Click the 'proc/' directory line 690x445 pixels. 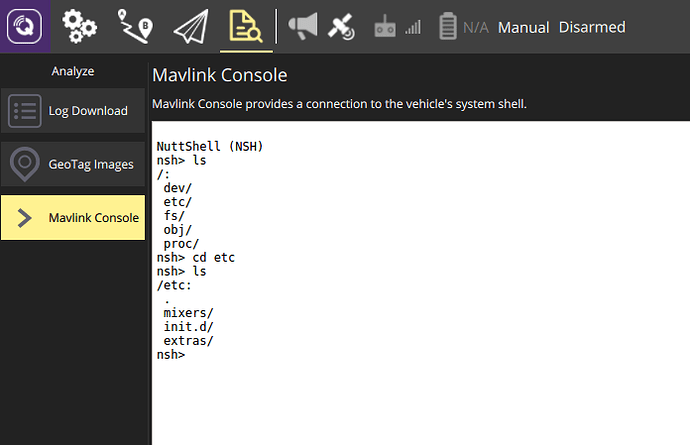point(181,243)
